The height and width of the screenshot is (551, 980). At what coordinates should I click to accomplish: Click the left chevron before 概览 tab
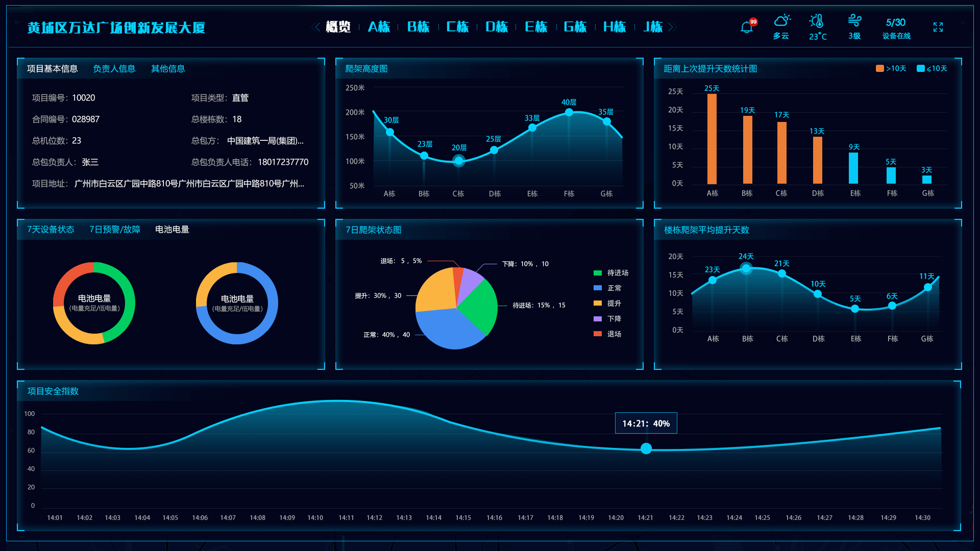coord(316,27)
